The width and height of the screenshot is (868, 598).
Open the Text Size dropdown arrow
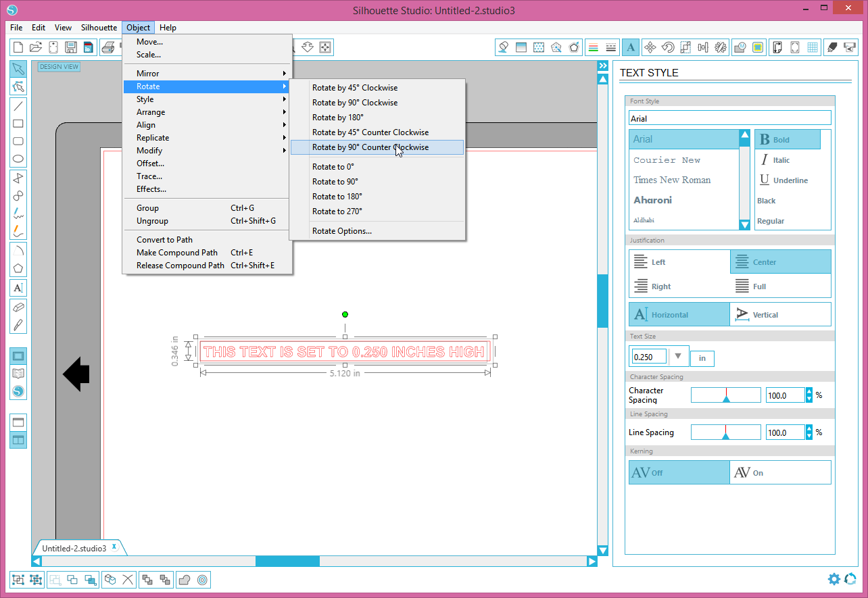click(678, 356)
